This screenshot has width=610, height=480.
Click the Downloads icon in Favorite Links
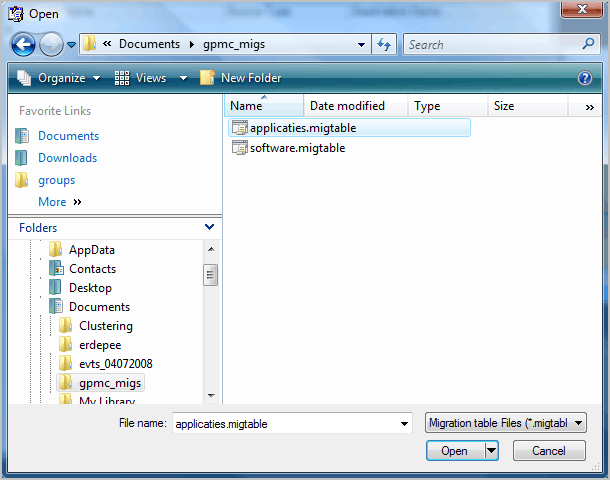tap(21, 158)
